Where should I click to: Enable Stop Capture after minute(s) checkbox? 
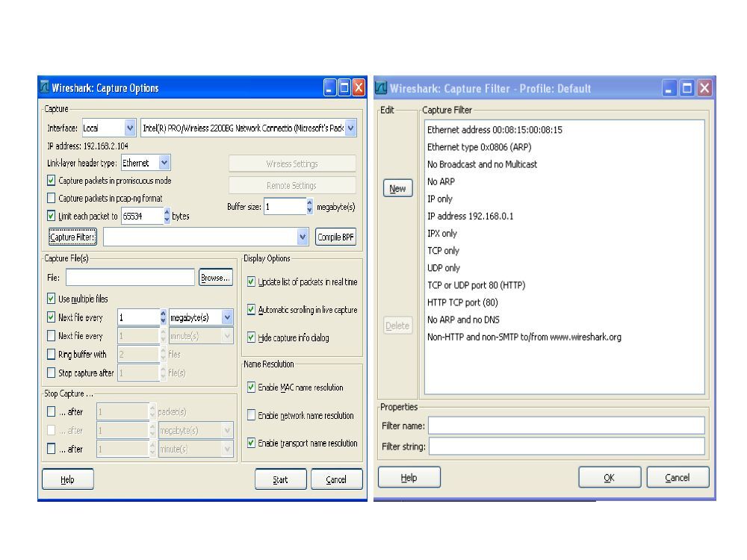pyautogui.click(x=52, y=449)
